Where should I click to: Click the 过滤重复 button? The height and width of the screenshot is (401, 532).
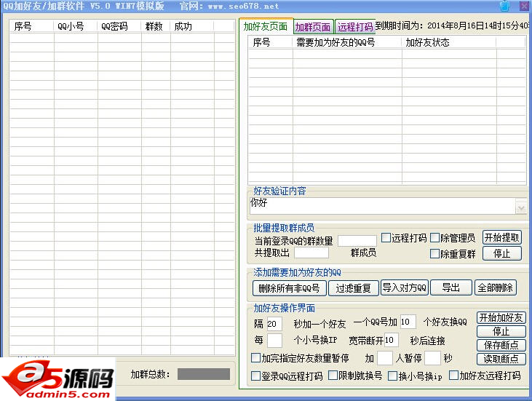(x=353, y=288)
